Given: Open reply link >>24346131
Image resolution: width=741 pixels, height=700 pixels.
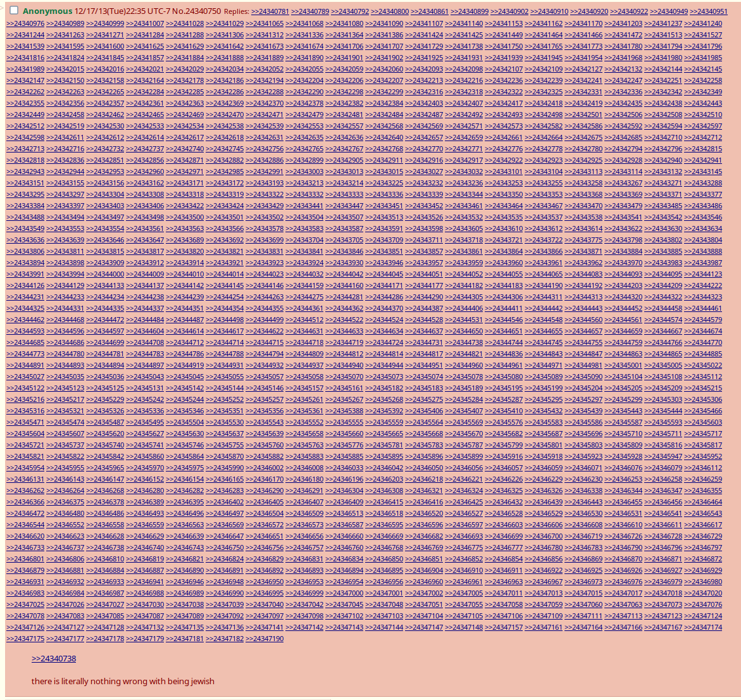Looking at the screenshot, I should 25,479.
